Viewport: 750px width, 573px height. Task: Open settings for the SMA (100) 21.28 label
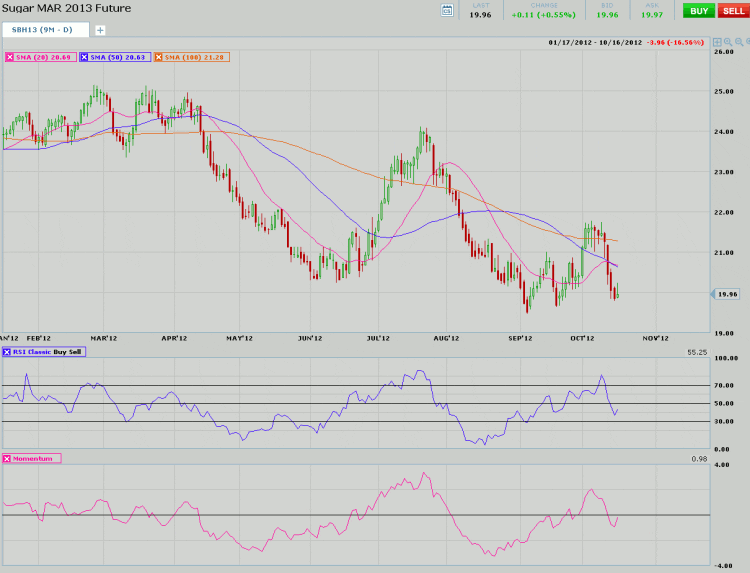196,57
